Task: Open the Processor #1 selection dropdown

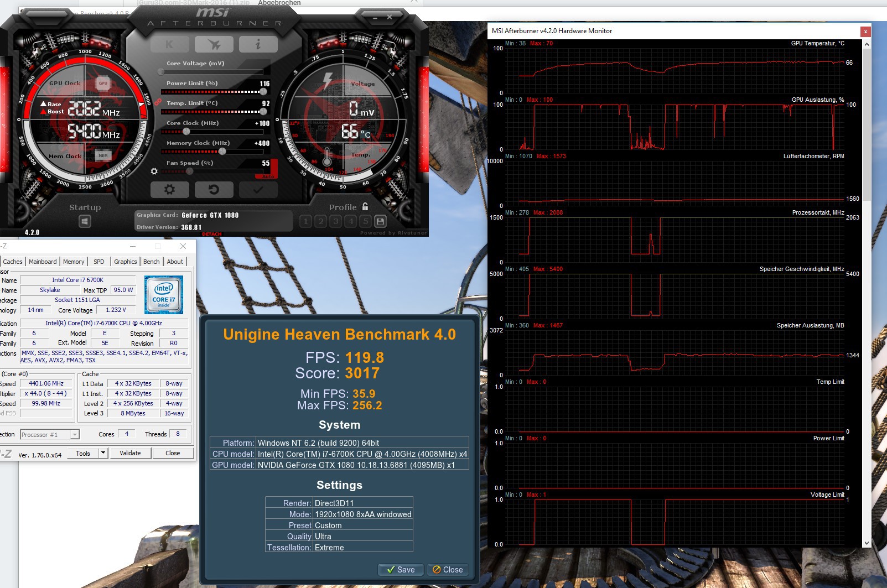Action: pos(50,435)
